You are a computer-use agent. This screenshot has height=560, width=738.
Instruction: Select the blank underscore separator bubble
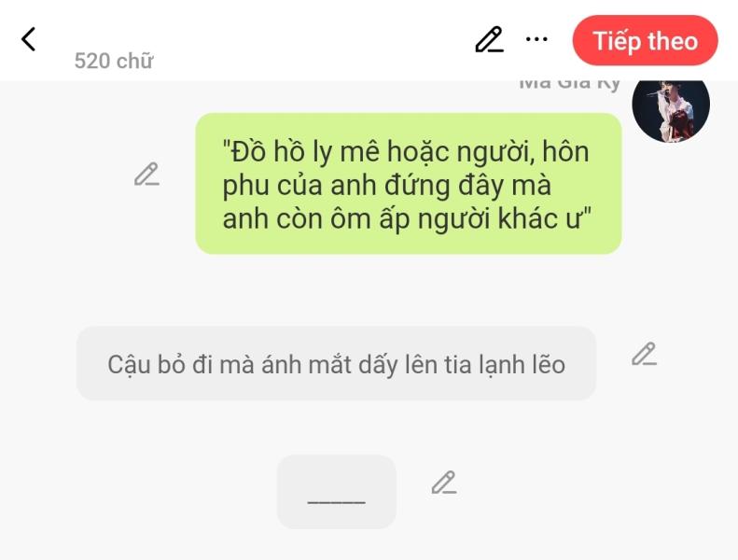click(336, 492)
